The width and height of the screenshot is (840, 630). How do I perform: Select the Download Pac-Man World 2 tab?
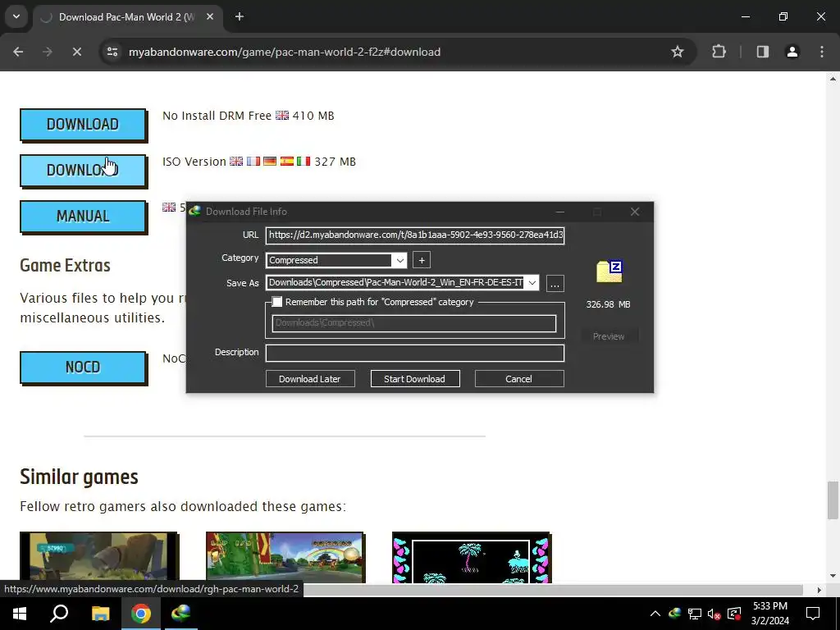coord(126,17)
